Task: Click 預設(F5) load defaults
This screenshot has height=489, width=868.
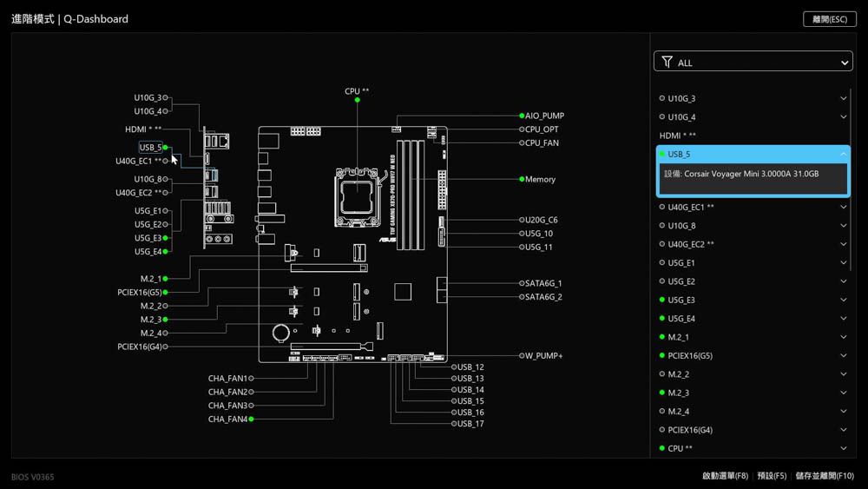Action: (772, 476)
